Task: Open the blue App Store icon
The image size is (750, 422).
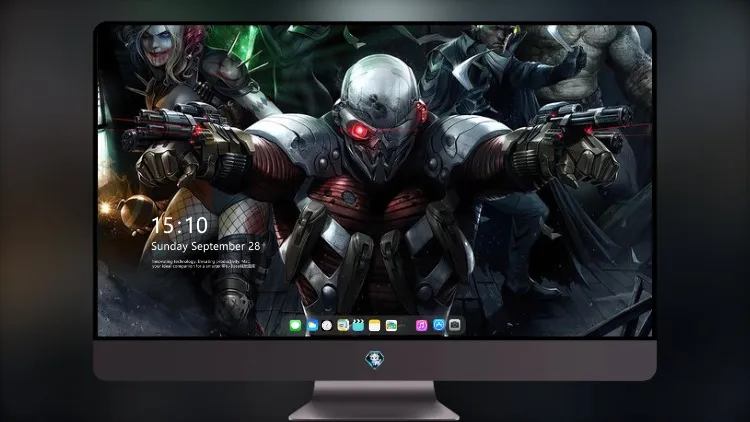Action: point(438,325)
